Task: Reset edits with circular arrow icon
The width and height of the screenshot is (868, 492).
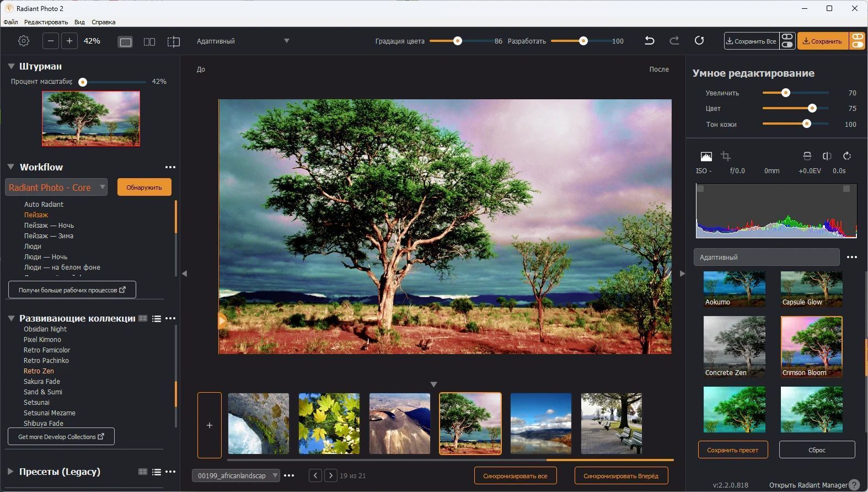Action: click(x=699, y=41)
